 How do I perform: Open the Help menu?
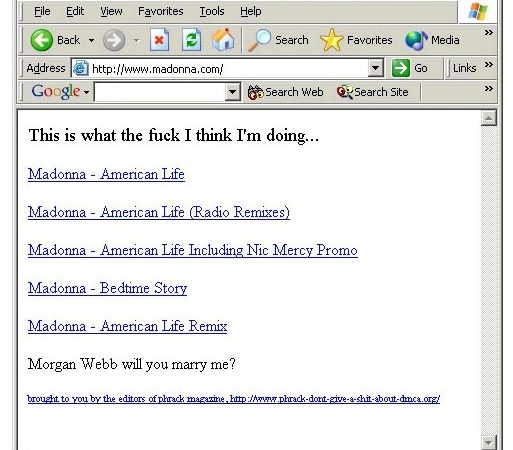tap(251, 11)
